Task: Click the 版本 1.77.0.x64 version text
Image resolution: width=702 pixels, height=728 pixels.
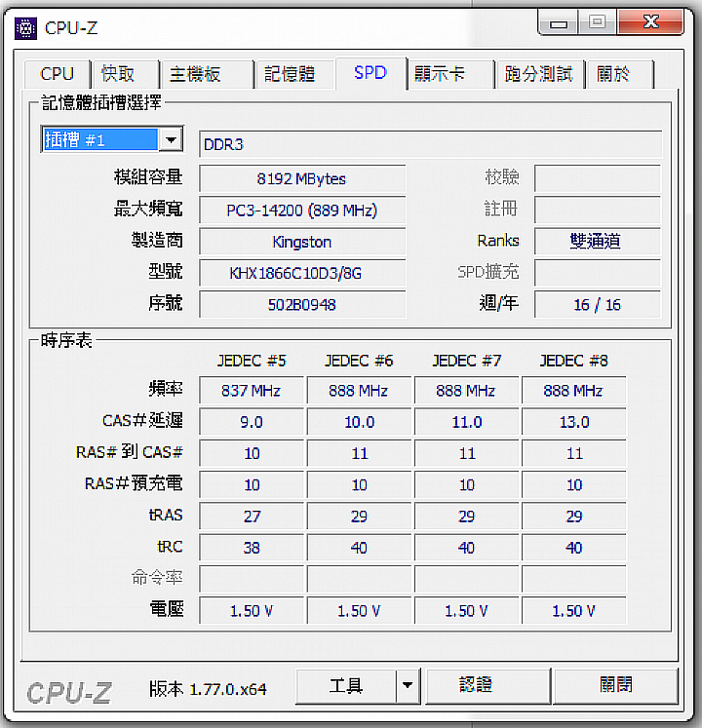Action: tap(208, 689)
